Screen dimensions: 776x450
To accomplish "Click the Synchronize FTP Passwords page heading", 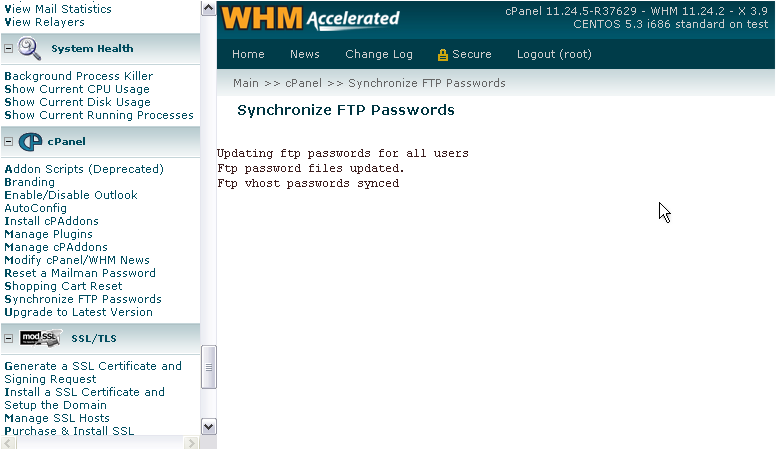I will (x=346, y=110).
